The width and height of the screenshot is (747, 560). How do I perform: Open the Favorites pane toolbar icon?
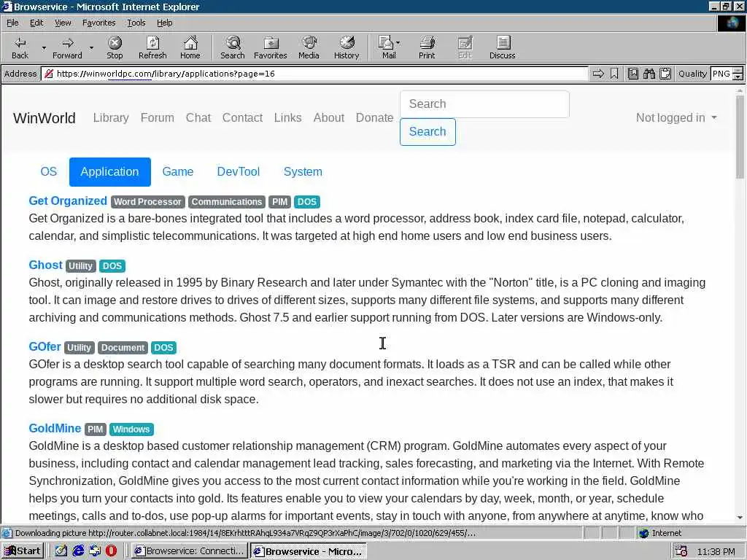click(271, 47)
